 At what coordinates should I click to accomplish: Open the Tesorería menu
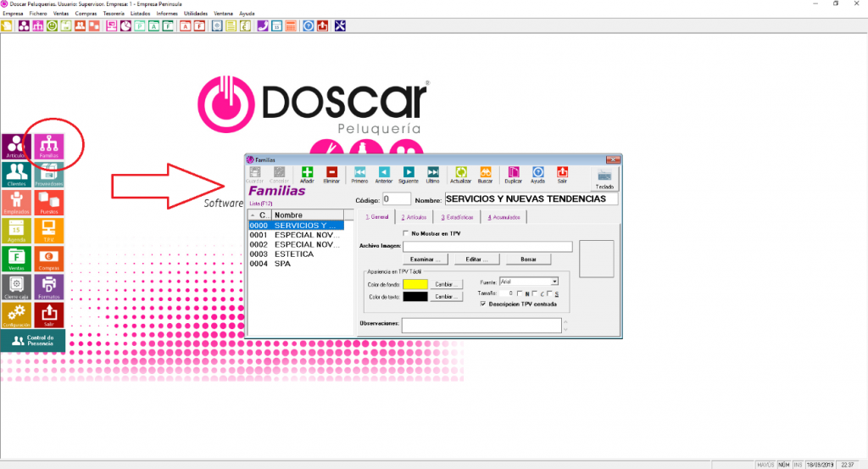click(x=114, y=14)
